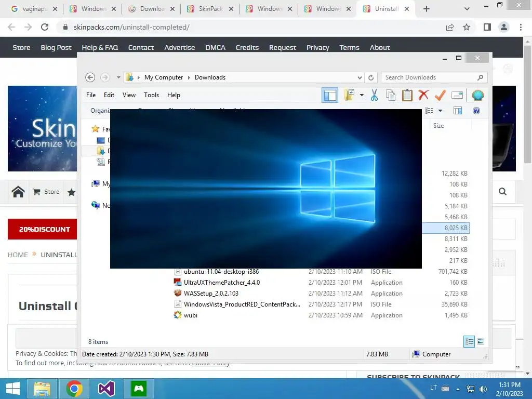This screenshot has width=532, height=399.
Task: Open recent locations dropdown beside forward arrow
Action: 118,77
